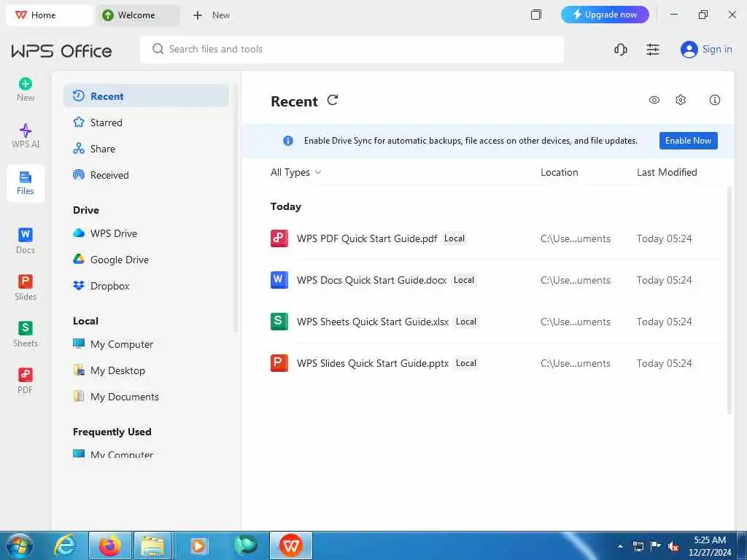Open Received in the navigation panel
Screen dimensions: 747x560
pyautogui.click(x=146, y=175)
